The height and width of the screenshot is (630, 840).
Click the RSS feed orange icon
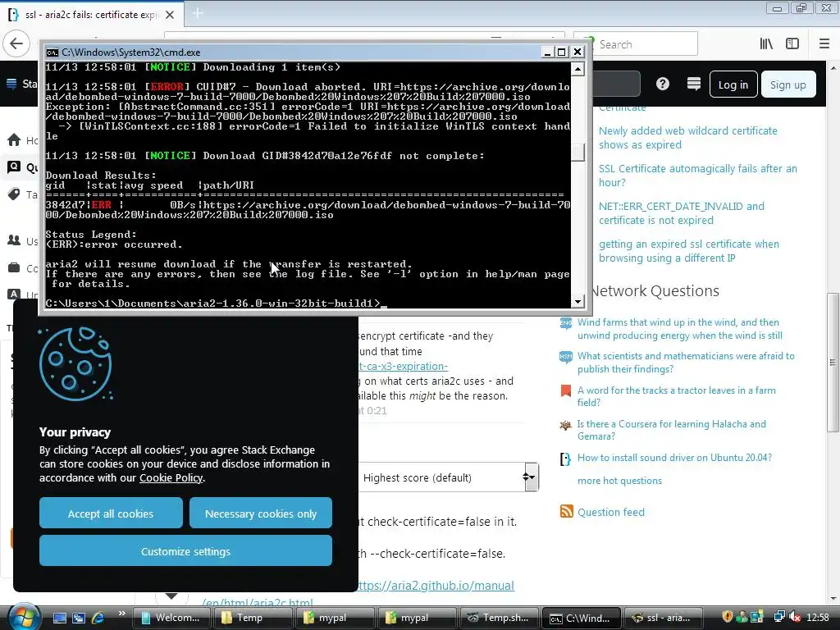566,511
